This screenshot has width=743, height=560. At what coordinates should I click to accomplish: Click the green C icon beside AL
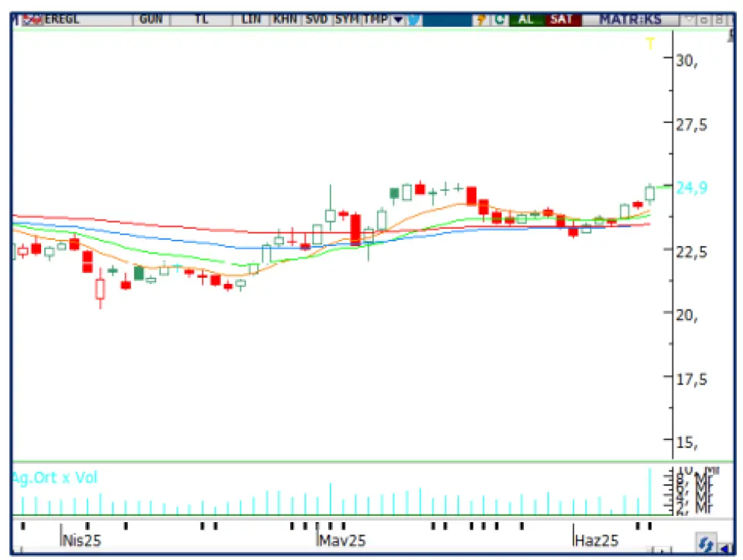click(499, 19)
